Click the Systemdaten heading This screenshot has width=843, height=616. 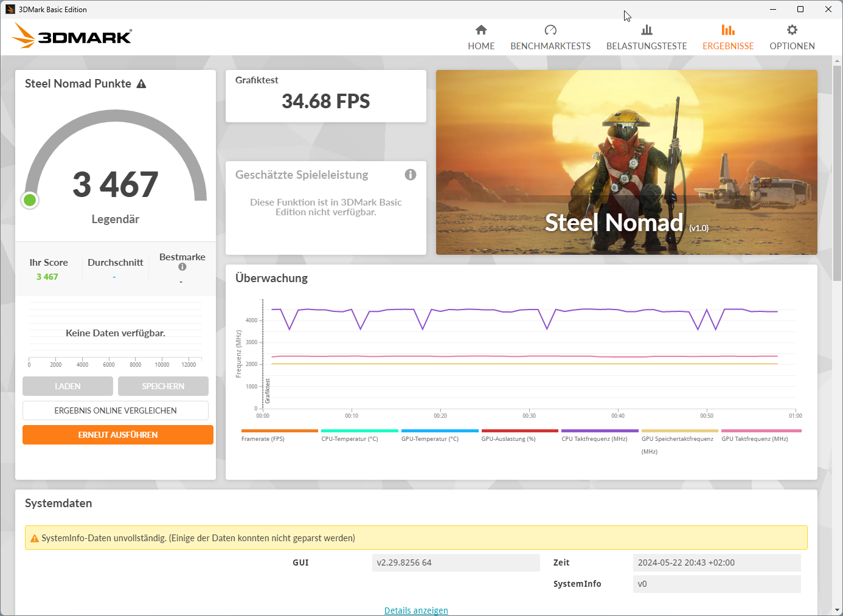pyautogui.click(x=58, y=504)
